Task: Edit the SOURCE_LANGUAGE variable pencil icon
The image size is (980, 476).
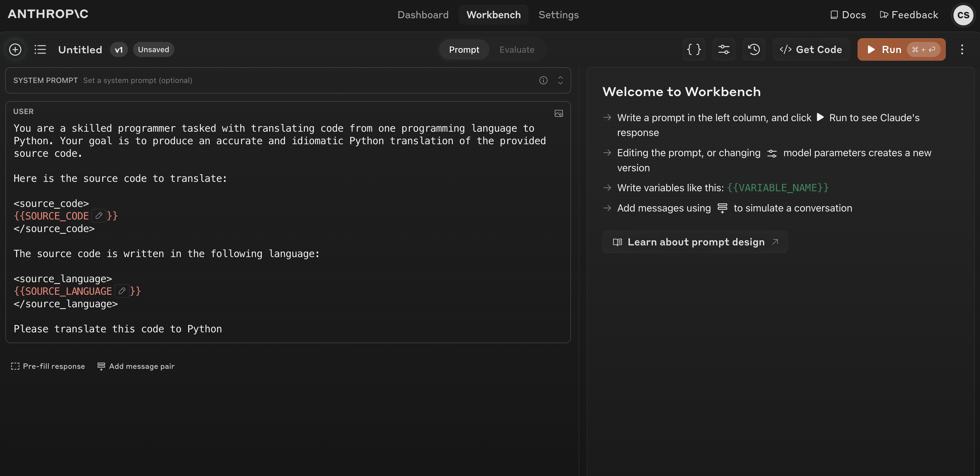Action: (x=122, y=291)
